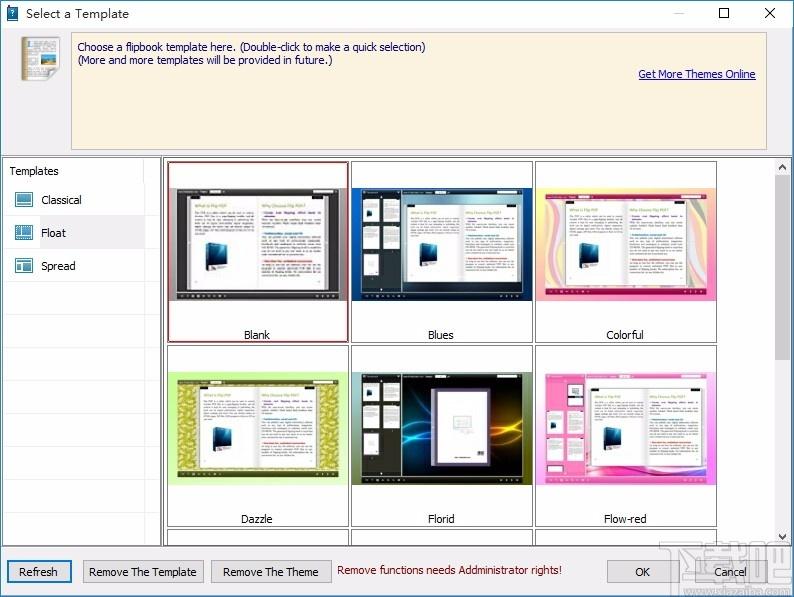Click the Blues theme name label

tap(441, 335)
